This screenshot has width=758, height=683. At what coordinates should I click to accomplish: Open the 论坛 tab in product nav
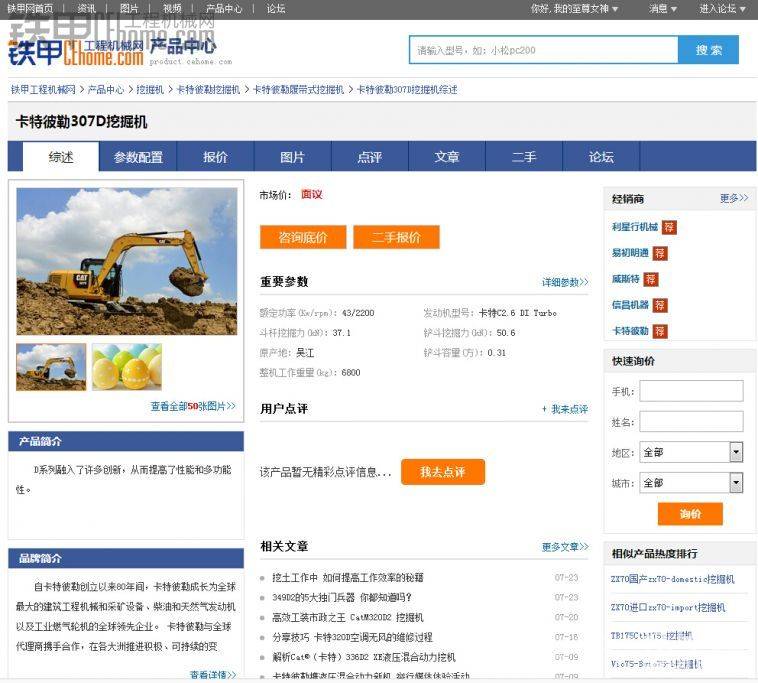point(601,157)
